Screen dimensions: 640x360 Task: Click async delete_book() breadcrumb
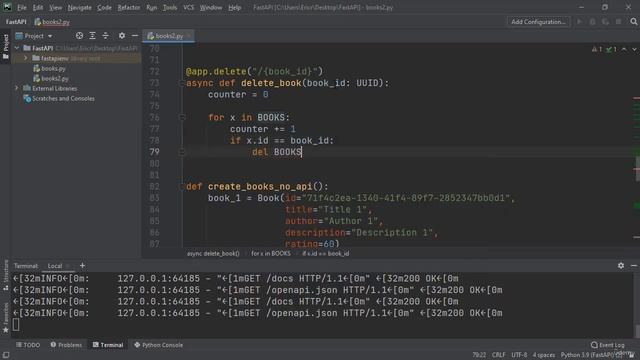pos(213,253)
